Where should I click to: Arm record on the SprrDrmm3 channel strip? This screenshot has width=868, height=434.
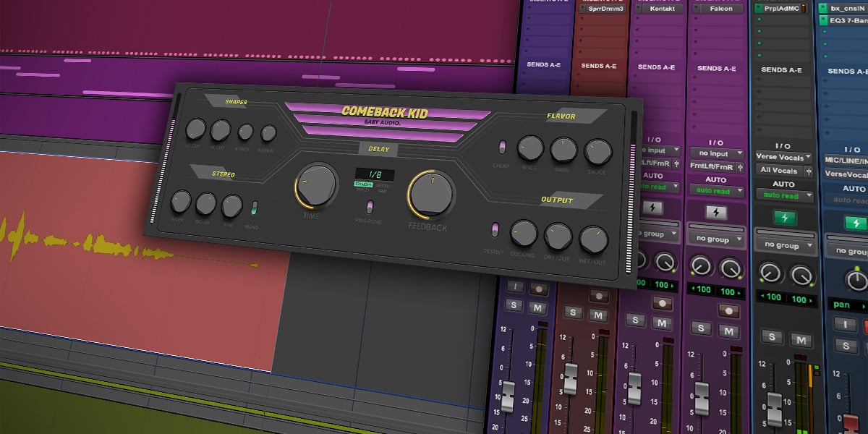click(x=598, y=297)
